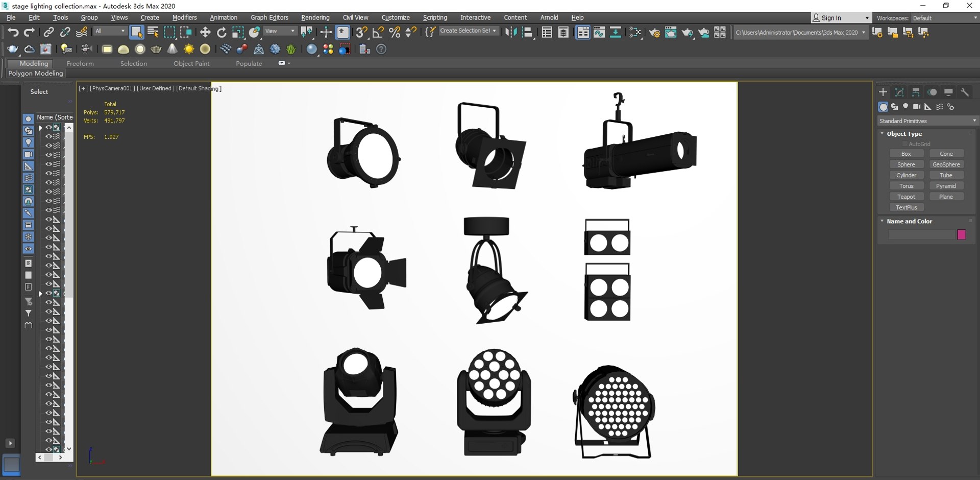This screenshot has height=480, width=980.
Task: Open the Modifiers menu
Action: coord(184,17)
